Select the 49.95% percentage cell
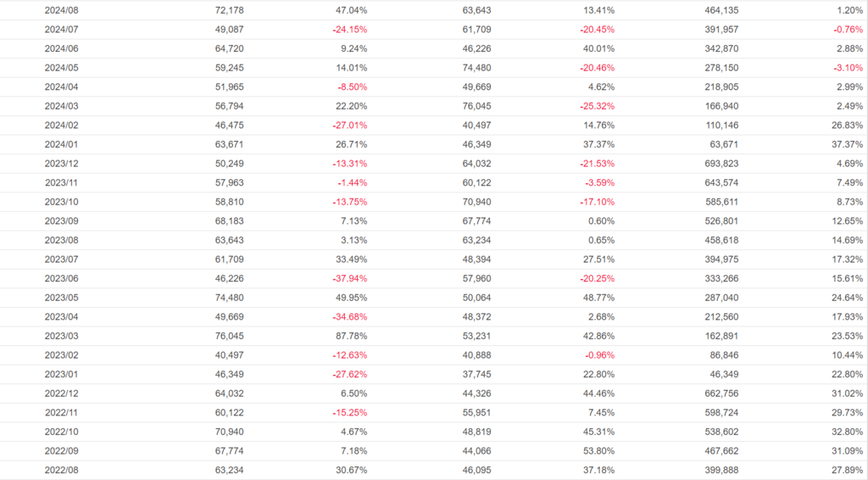 point(350,298)
